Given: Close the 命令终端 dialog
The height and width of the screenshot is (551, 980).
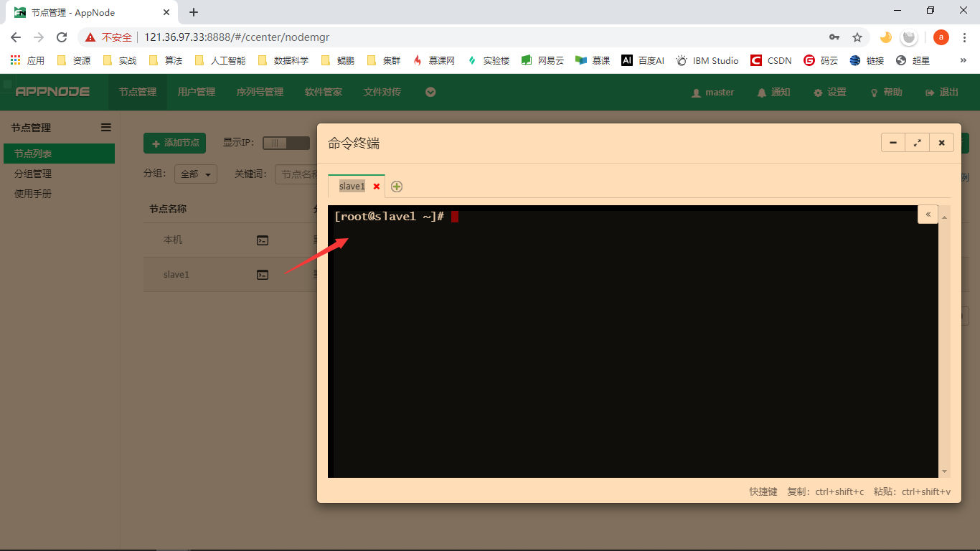Looking at the screenshot, I should [x=941, y=143].
